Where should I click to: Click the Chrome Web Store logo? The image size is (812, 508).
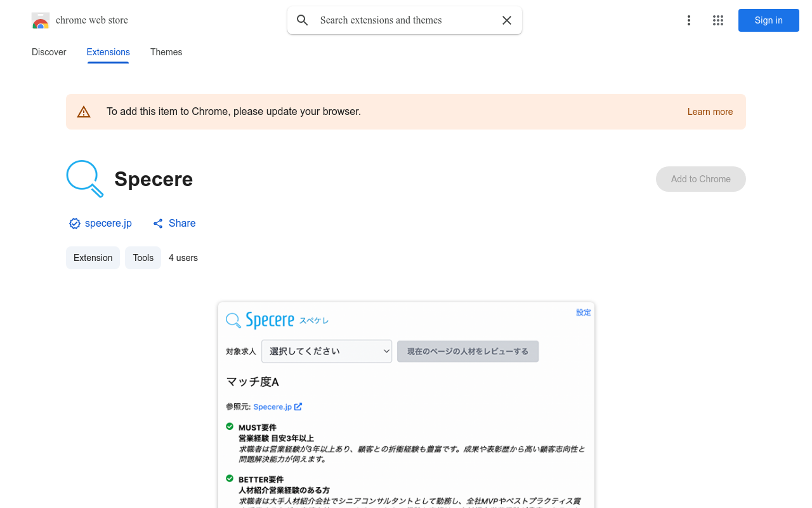pos(41,20)
